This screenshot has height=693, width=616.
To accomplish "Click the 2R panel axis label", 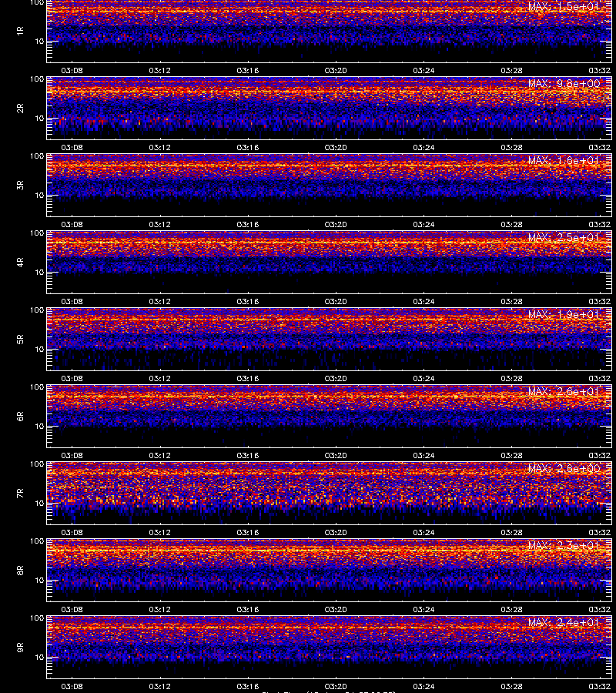I will [x=20, y=109].
